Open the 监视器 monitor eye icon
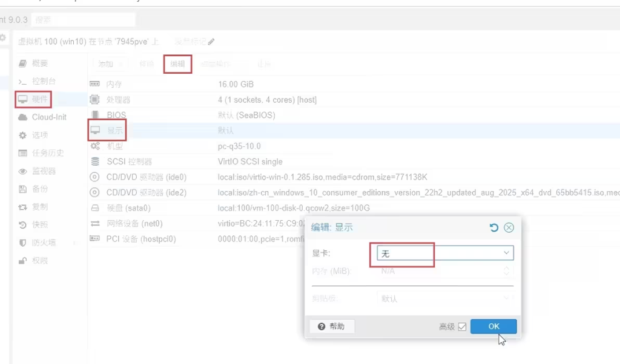620x364 pixels. [x=23, y=171]
